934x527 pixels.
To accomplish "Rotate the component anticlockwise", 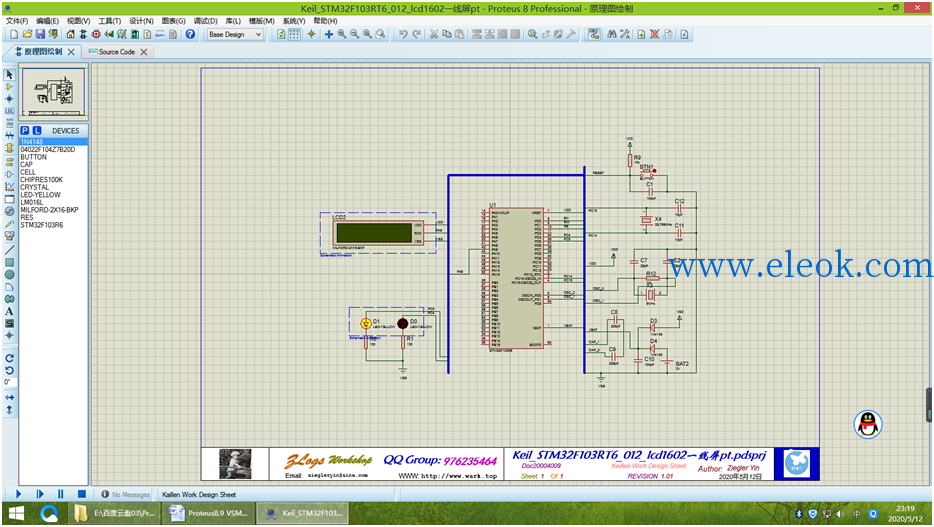I will coord(9,370).
